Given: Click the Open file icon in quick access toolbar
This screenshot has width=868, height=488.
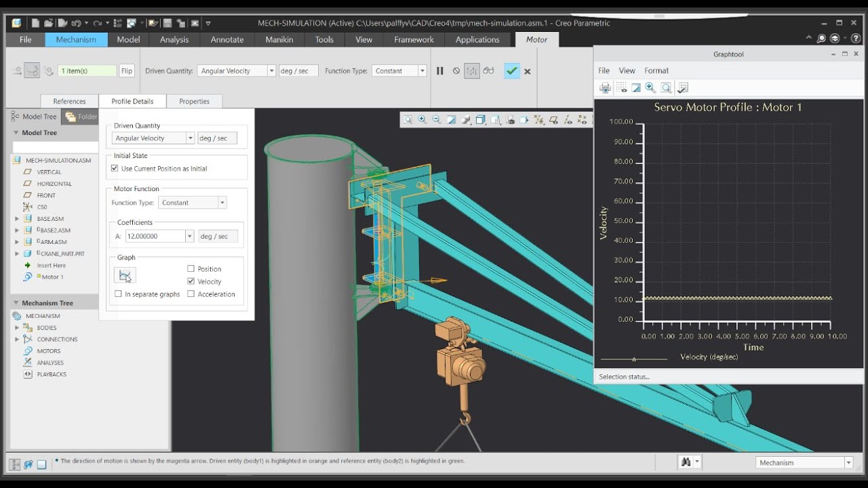Looking at the screenshot, I should [48, 23].
